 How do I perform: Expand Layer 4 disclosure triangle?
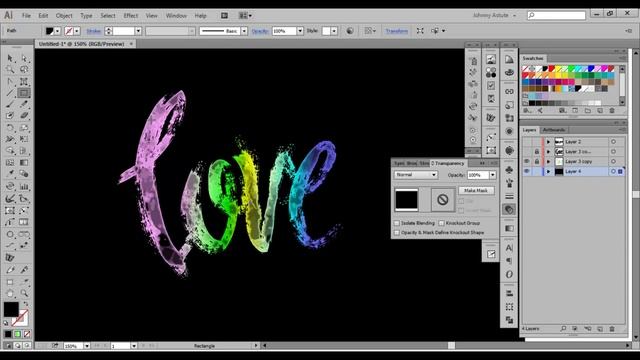click(x=548, y=171)
